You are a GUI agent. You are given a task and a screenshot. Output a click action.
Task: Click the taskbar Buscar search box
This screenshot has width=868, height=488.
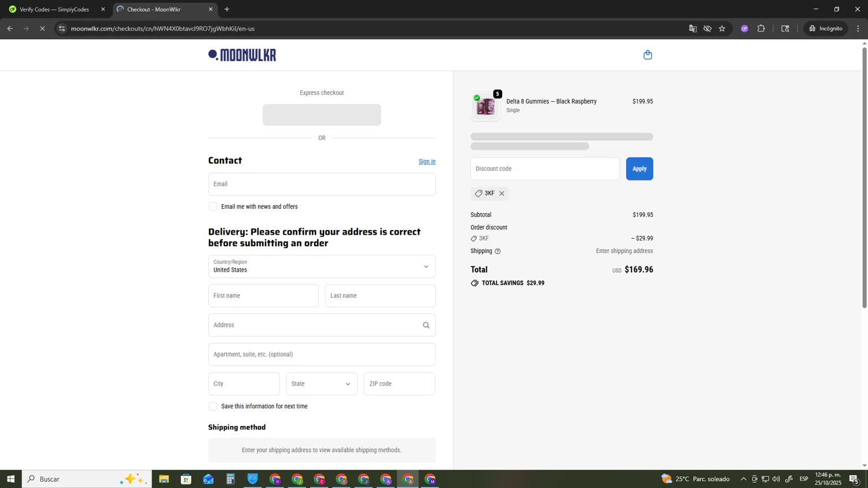point(87,479)
